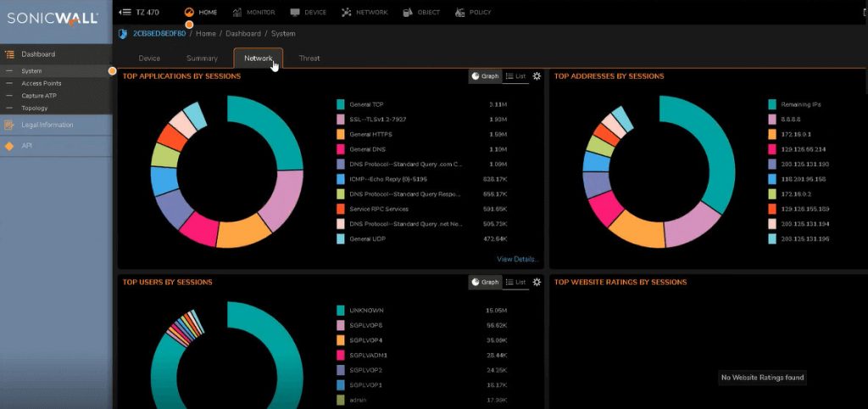The height and width of the screenshot is (409, 868).
Task: Click the General DNS pink color swatch
Action: [x=341, y=149]
